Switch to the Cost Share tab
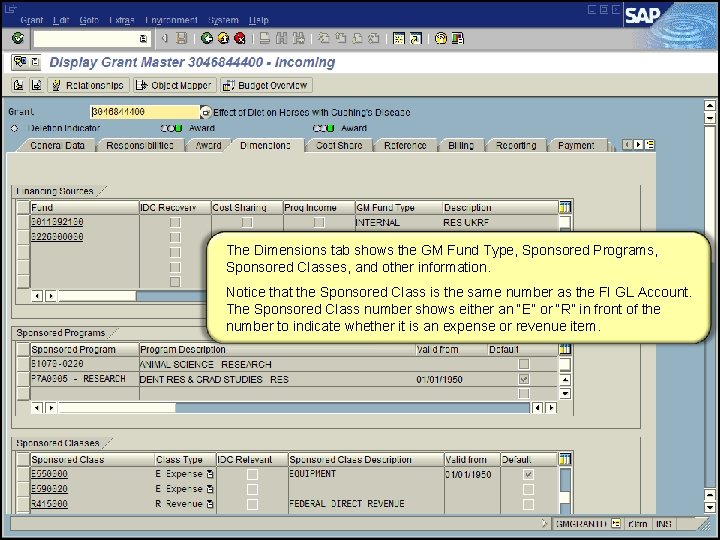 339,146
